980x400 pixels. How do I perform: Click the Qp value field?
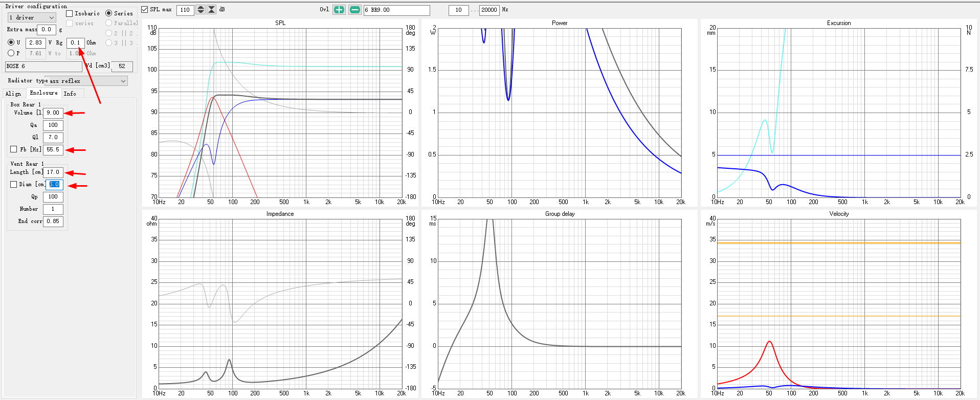tap(53, 197)
